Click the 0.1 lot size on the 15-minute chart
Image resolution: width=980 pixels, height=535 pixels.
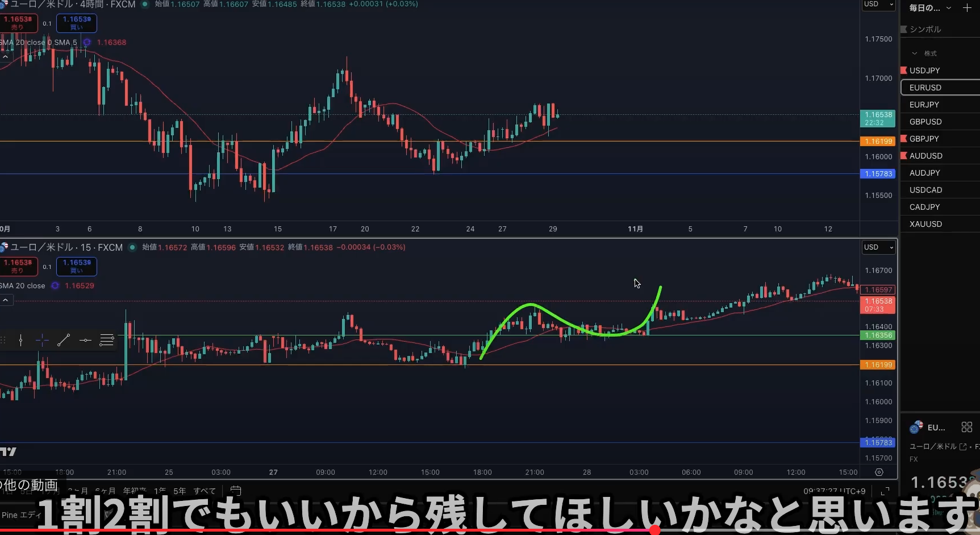[x=47, y=267]
